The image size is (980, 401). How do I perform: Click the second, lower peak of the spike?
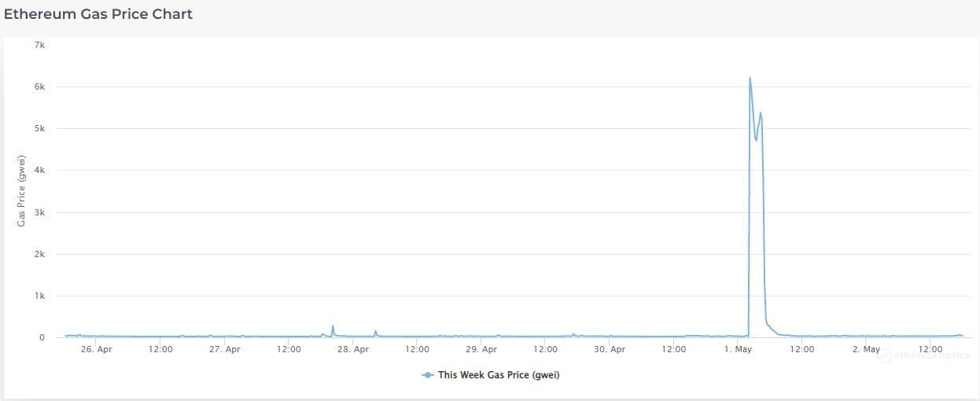[x=761, y=112]
